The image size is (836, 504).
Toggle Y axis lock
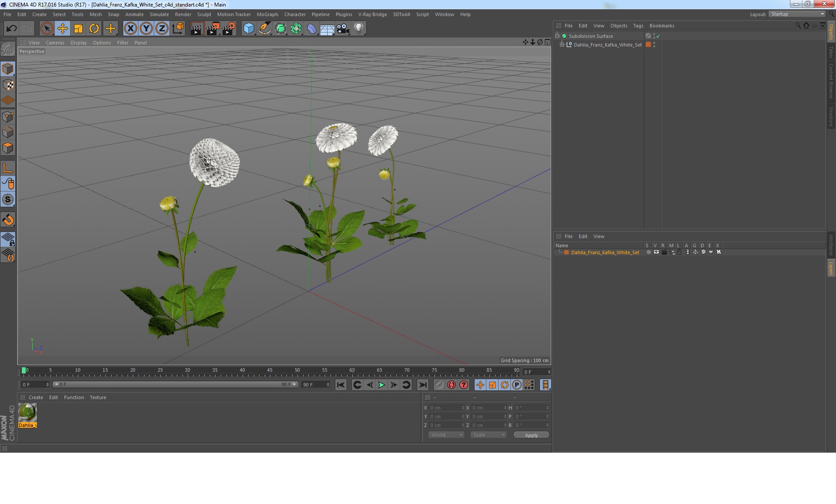coord(146,29)
